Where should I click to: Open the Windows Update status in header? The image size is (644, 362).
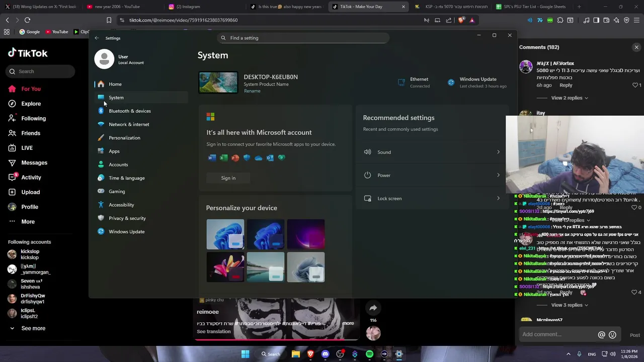tap(476, 82)
